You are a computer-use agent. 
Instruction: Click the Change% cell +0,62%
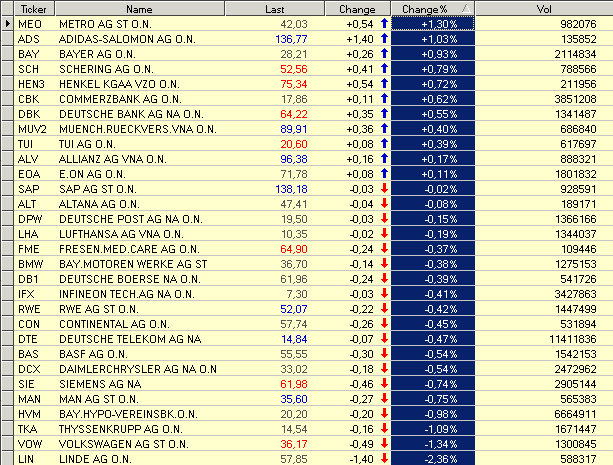tap(433, 99)
